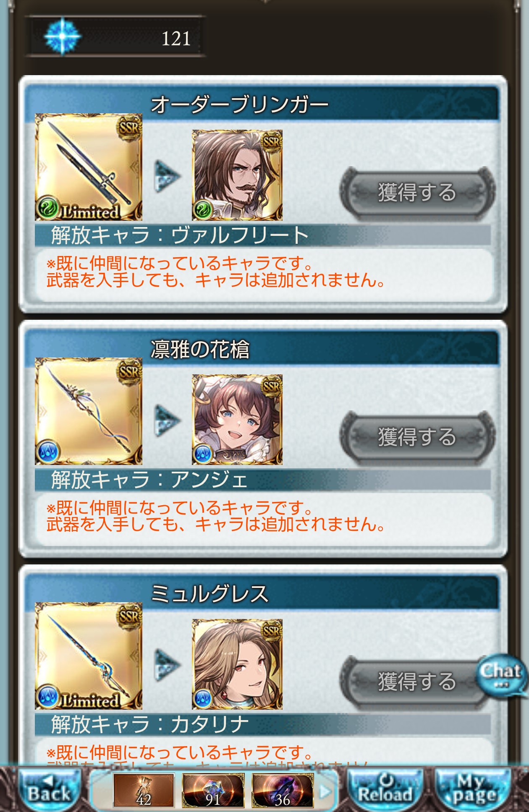
Task: Click 獲得する for 凛雅の花槍
Action: pos(417,437)
